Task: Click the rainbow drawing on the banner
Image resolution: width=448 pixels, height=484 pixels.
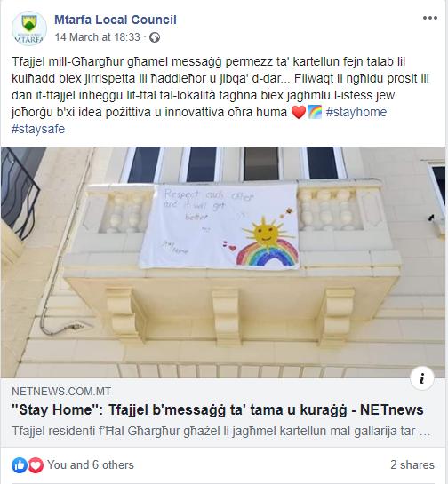Action: [268, 253]
